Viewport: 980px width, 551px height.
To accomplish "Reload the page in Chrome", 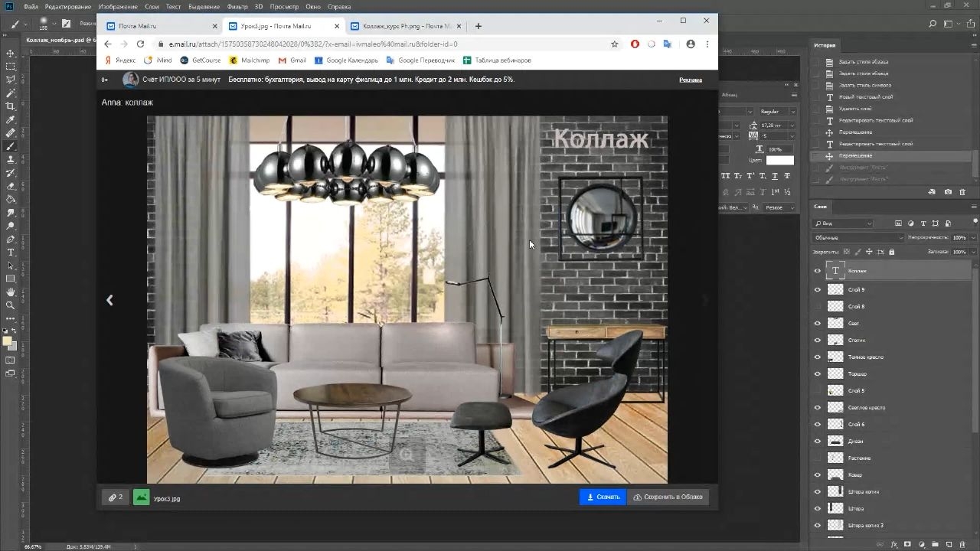I will (140, 44).
